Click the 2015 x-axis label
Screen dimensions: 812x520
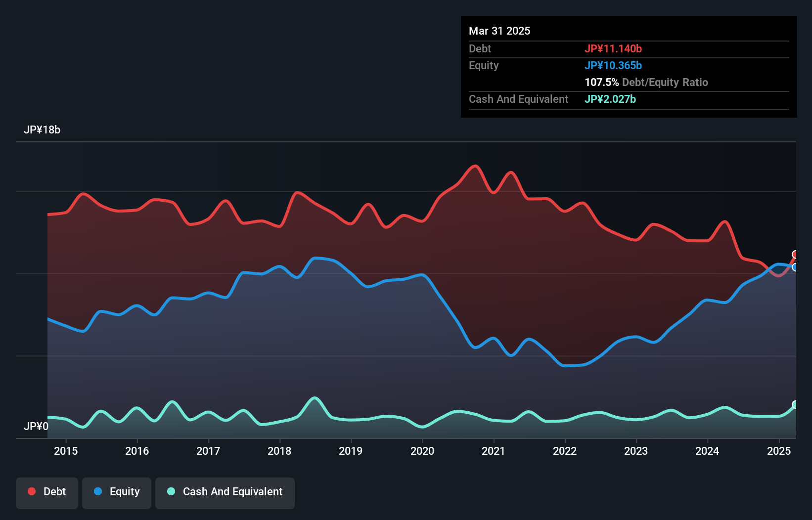pos(66,451)
